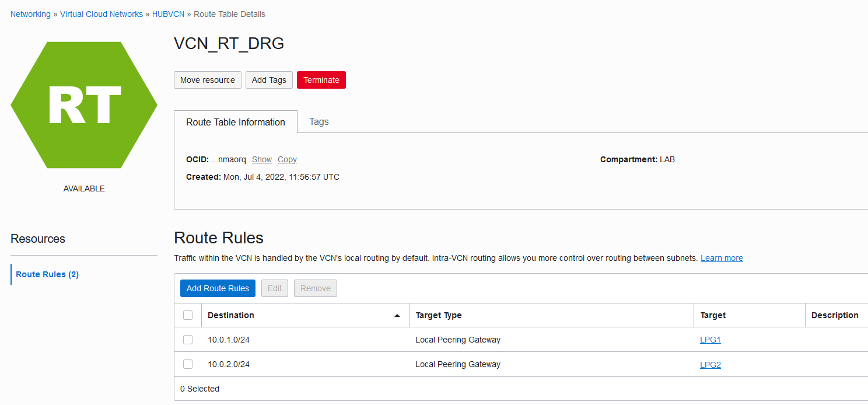This screenshot has height=405, width=868.
Task: Click the Destination sort arrow
Action: coord(397,315)
